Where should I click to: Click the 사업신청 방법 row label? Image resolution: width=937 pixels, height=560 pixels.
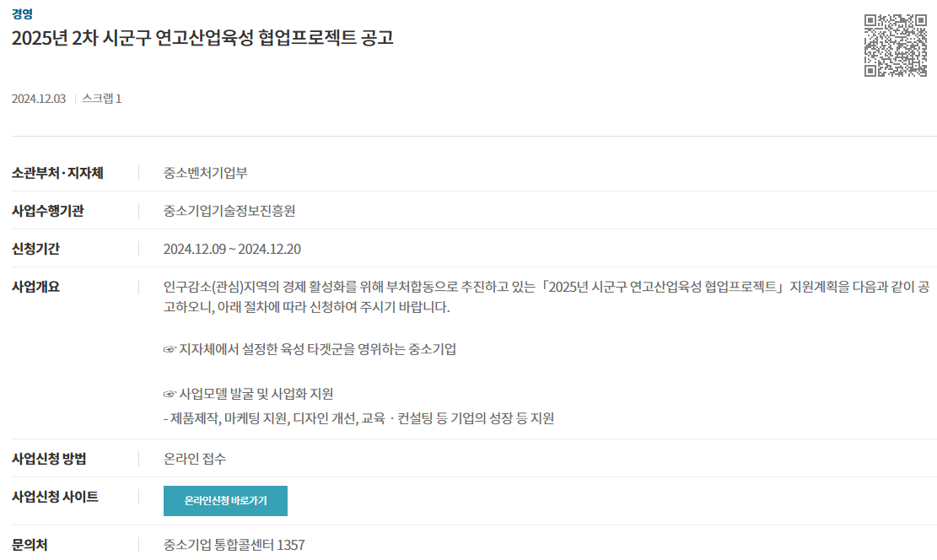click(x=49, y=459)
